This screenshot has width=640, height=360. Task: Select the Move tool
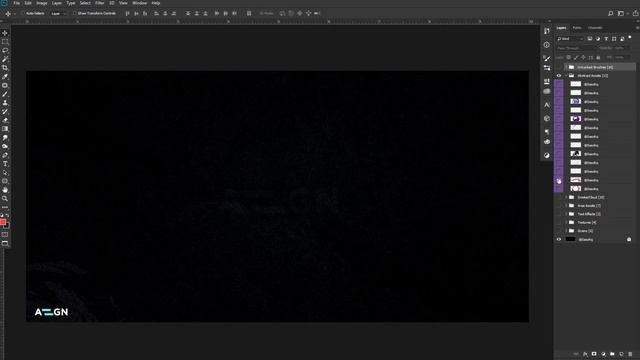[x=5, y=33]
